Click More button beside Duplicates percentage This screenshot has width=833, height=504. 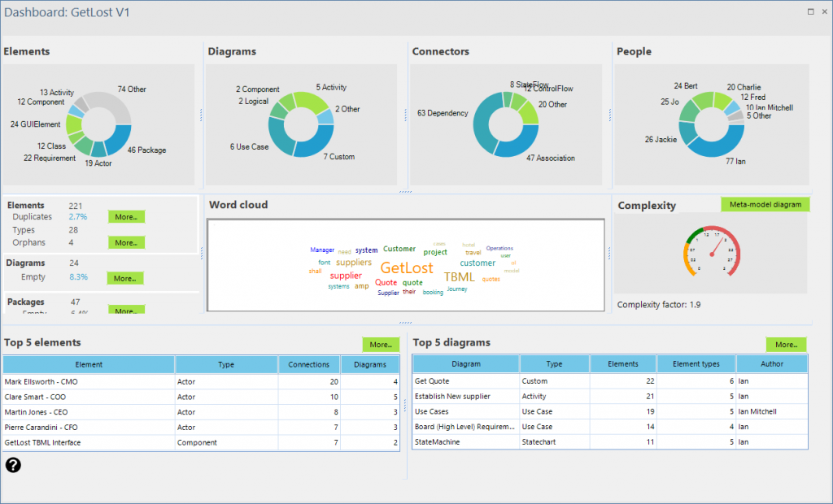point(126,217)
